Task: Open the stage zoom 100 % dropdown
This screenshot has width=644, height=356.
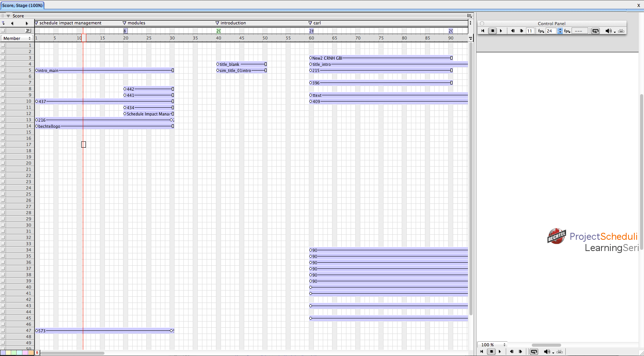Action: (493, 345)
